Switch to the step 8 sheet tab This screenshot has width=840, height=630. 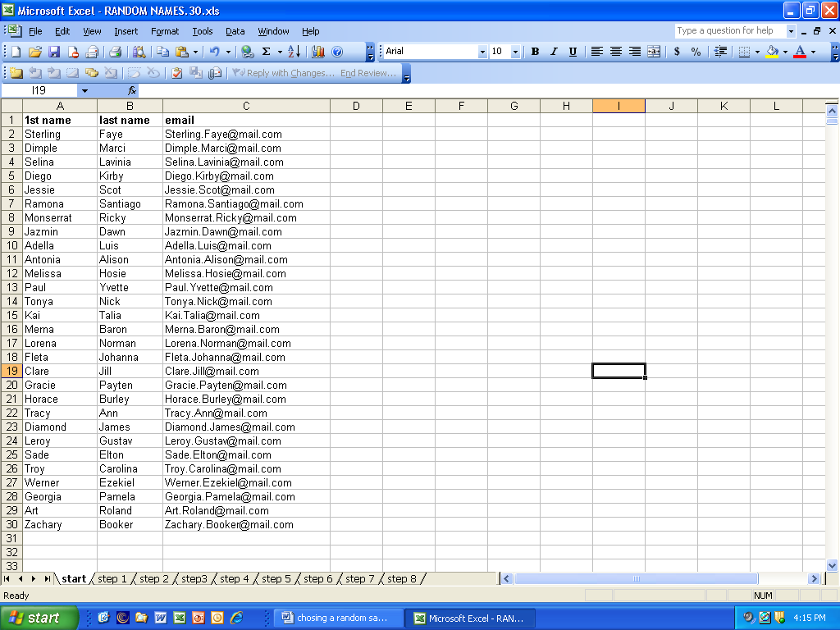pyautogui.click(x=401, y=578)
